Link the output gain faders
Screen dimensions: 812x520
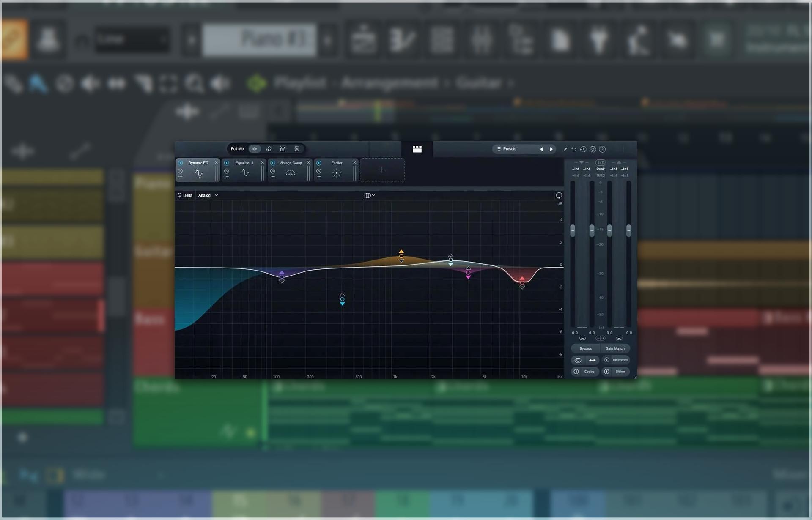click(x=619, y=338)
